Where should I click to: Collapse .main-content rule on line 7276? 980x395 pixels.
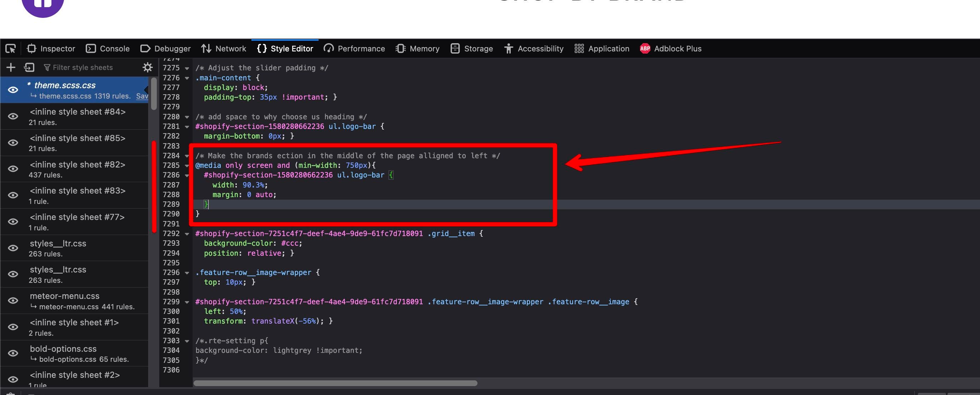[187, 78]
